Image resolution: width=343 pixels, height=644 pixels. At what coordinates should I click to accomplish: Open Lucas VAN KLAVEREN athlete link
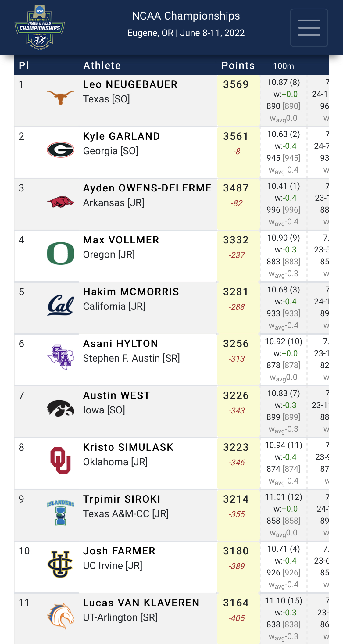tap(141, 603)
